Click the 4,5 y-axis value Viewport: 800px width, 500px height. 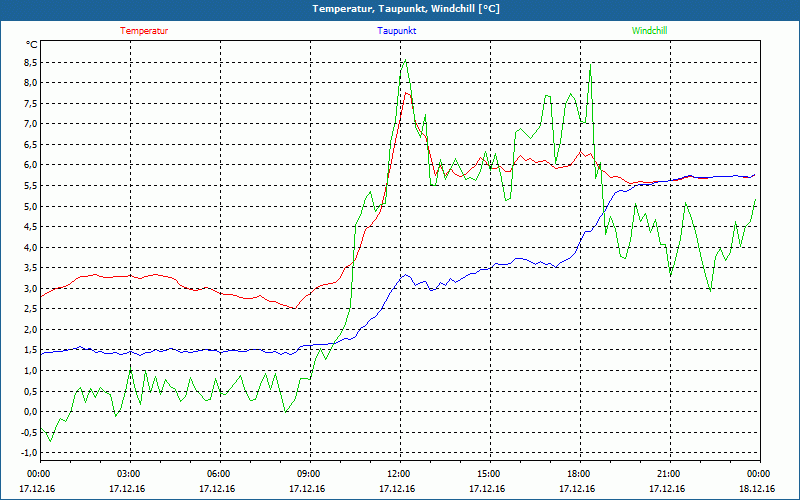pyautogui.click(x=31, y=227)
